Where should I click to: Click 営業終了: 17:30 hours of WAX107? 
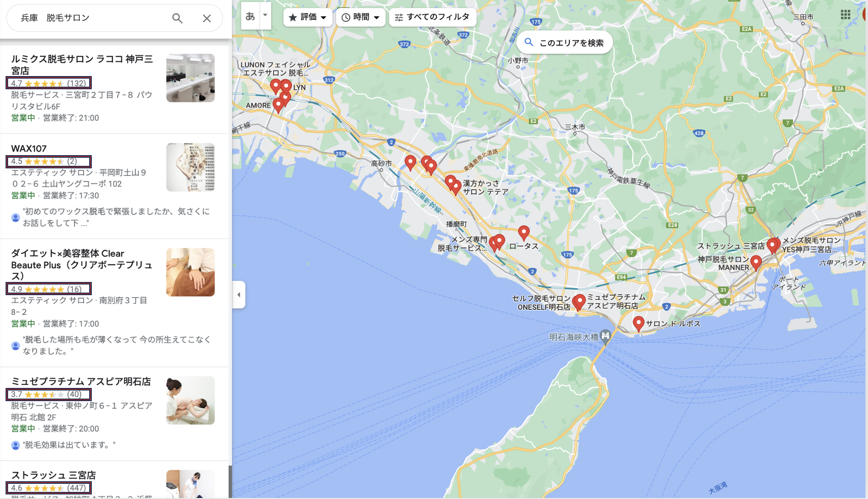(x=71, y=195)
